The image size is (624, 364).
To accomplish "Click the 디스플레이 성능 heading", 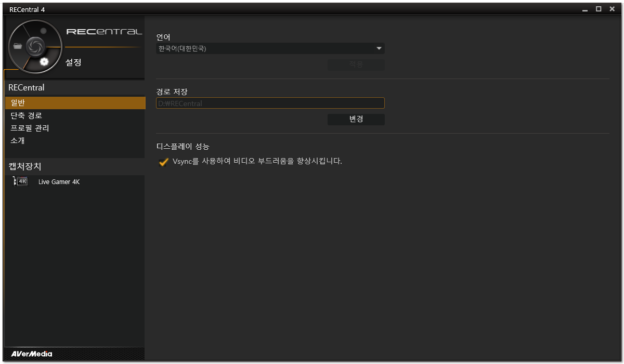I will [183, 147].
